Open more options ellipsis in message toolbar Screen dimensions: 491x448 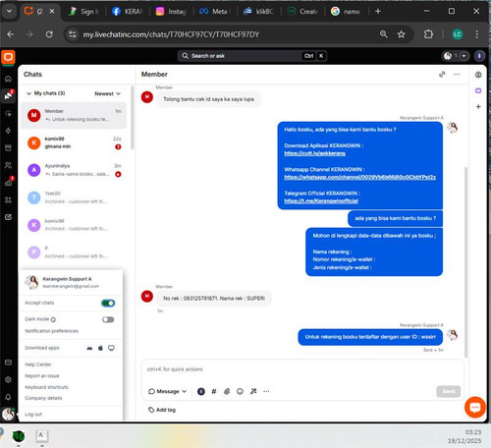coord(266,391)
